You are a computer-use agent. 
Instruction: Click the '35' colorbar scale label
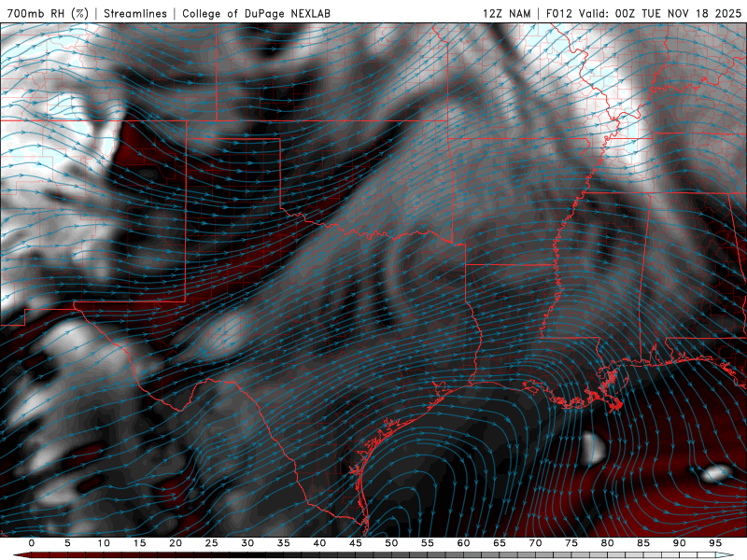tap(284, 543)
